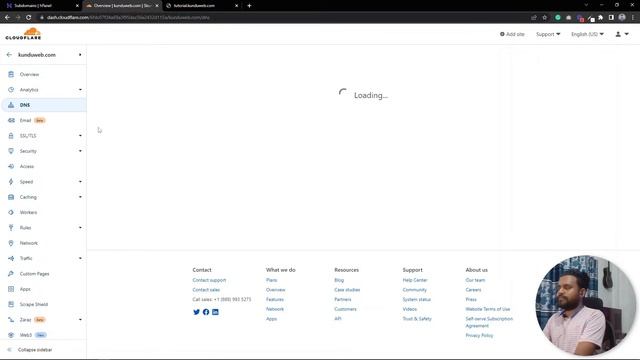
Task: Open English (US) language dropdown
Action: pos(587,34)
